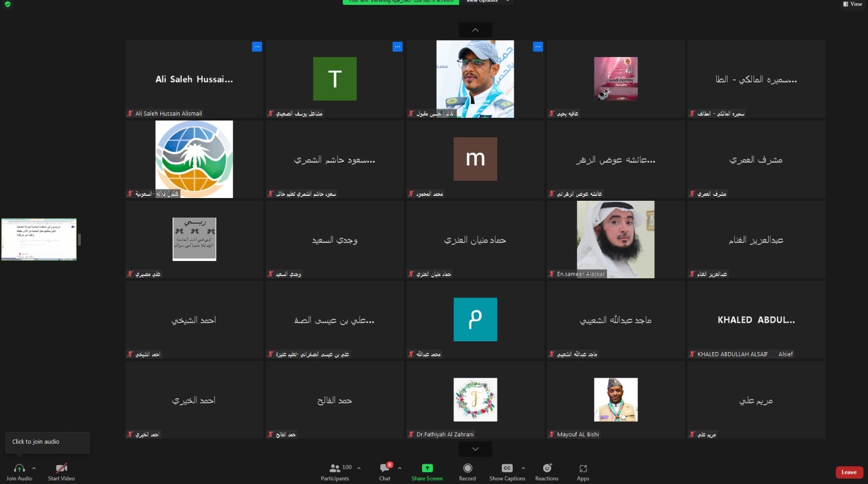Select the shared screen thumbnail preview
868x484 pixels.
click(x=39, y=239)
